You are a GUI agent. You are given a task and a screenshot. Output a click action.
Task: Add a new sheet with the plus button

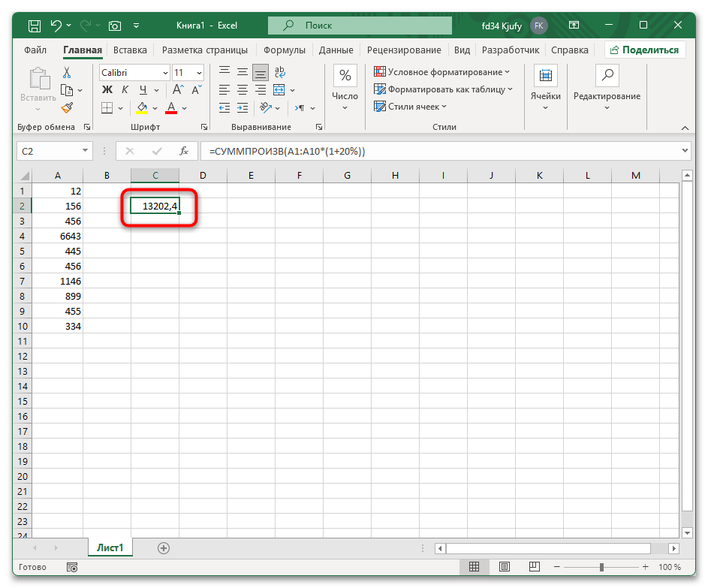164,548
